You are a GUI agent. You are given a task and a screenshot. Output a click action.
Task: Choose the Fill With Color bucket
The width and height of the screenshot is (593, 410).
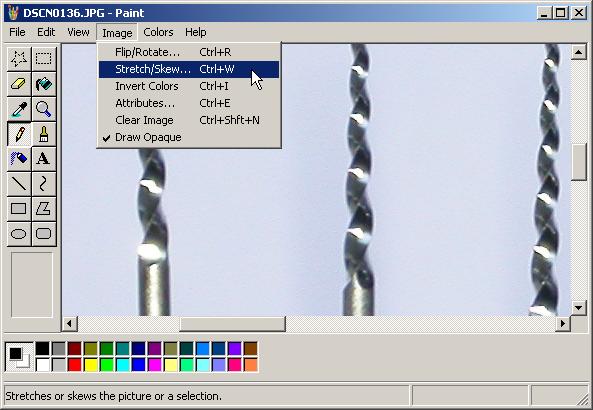coord(44,84)
